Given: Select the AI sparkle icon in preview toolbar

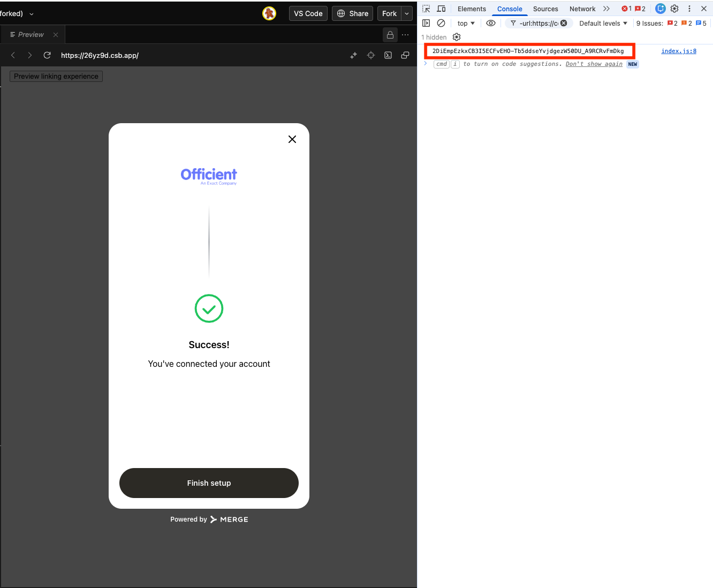Looking at the screenshot, I should [x=353, y=55].
